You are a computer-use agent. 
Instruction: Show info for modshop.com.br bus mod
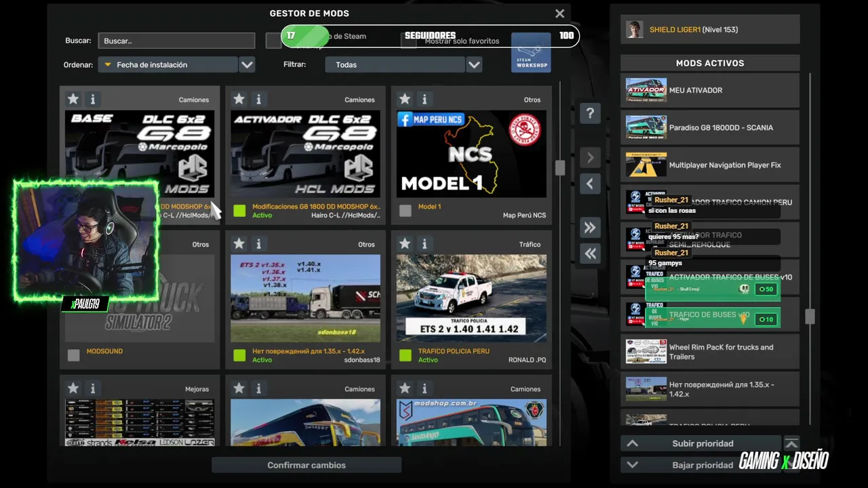(x=425, y=388)
